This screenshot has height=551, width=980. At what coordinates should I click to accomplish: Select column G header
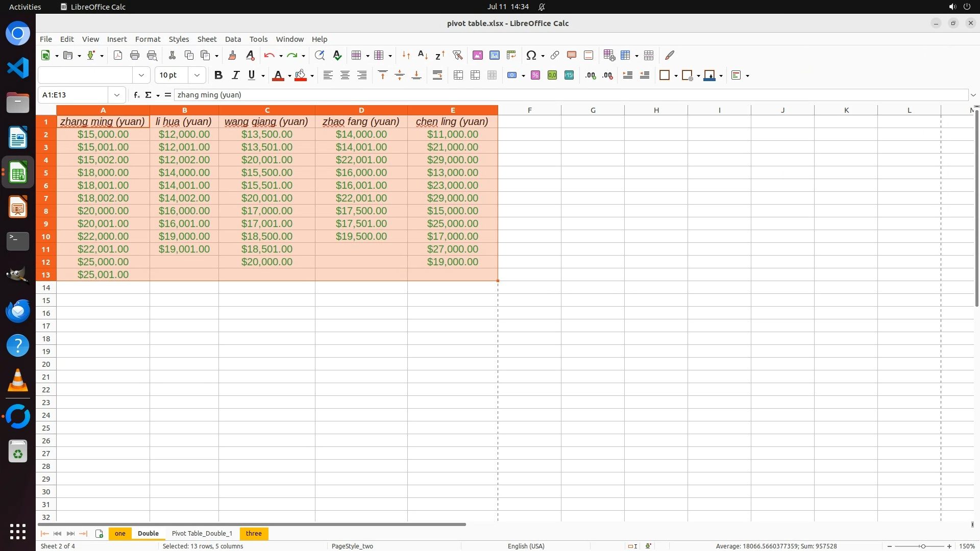593,110
